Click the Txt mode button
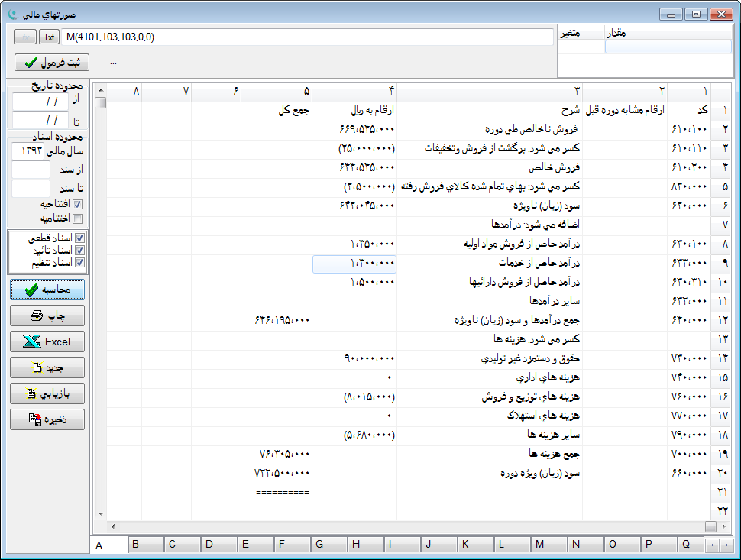 pos(50,37)
